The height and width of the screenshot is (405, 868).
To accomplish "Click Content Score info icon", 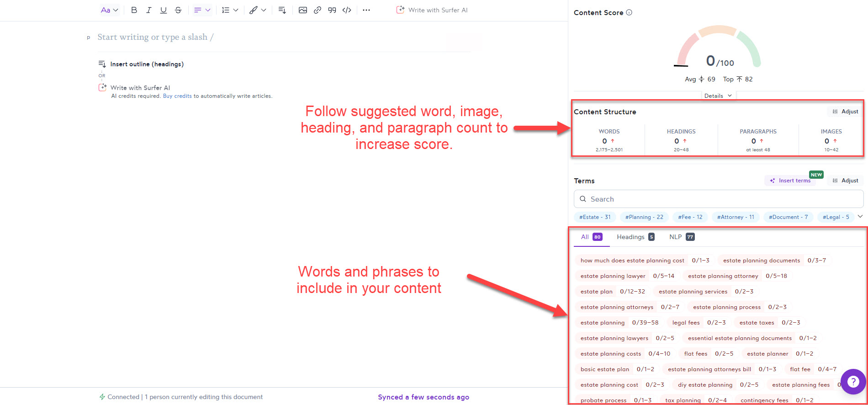I will [x=629, y=13].
